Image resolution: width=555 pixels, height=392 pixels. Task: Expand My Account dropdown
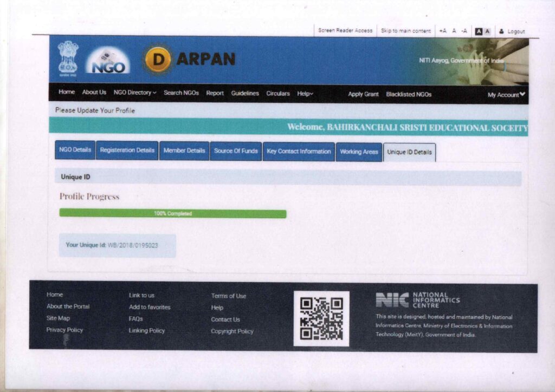(506, 95)
